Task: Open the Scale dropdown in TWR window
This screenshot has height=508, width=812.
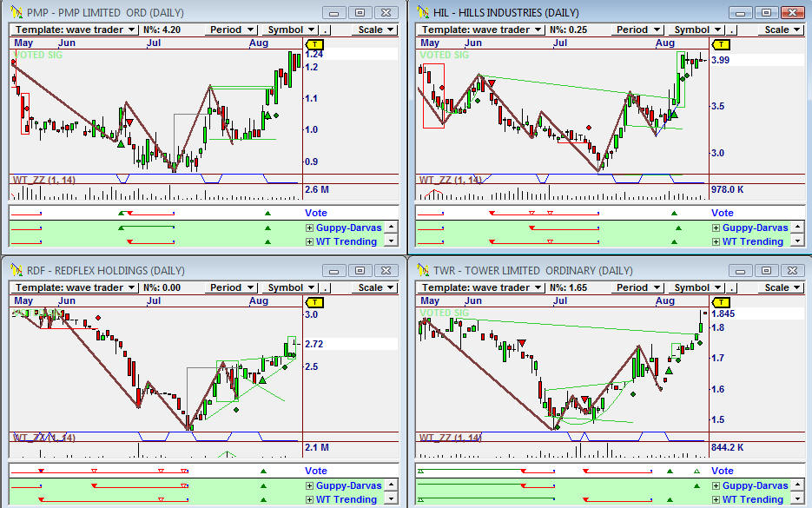Action: tap(782, 287)
